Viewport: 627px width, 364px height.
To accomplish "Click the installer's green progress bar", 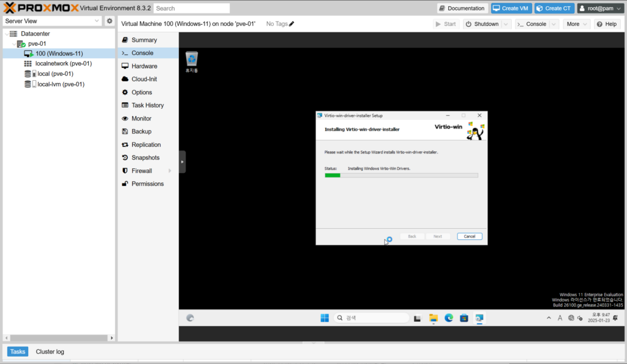I will [x=332, y=176].
